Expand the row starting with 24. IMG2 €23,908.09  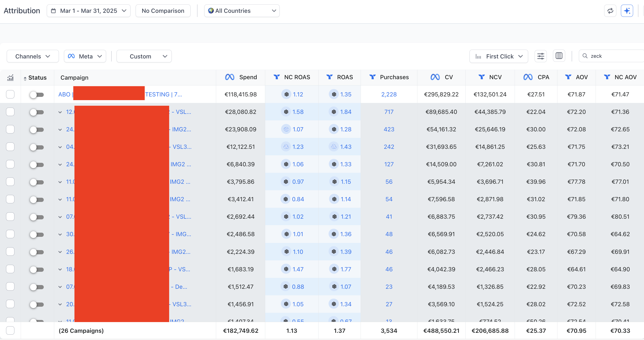[x=60, y=129]
